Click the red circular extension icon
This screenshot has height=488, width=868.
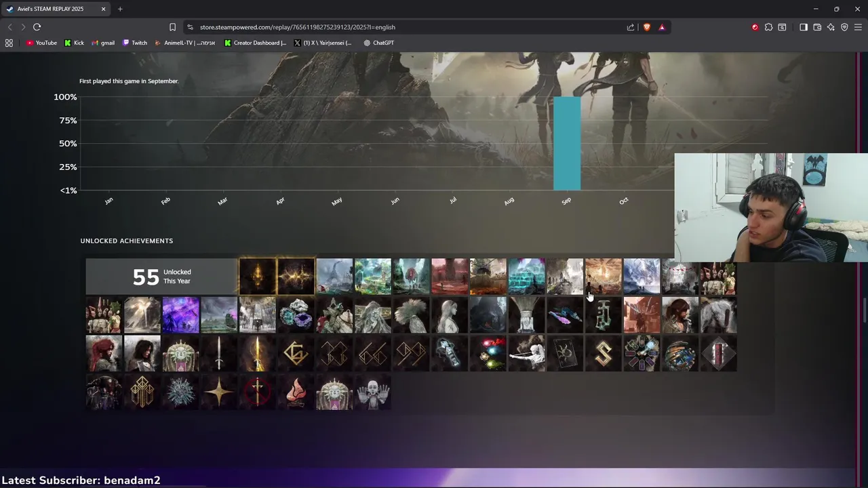(755, 27)
